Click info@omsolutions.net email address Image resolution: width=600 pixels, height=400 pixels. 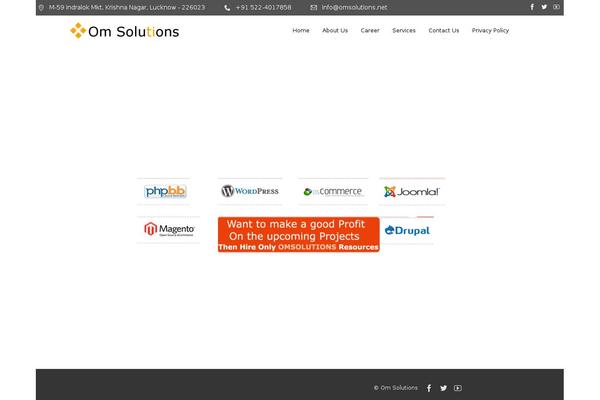354,7
